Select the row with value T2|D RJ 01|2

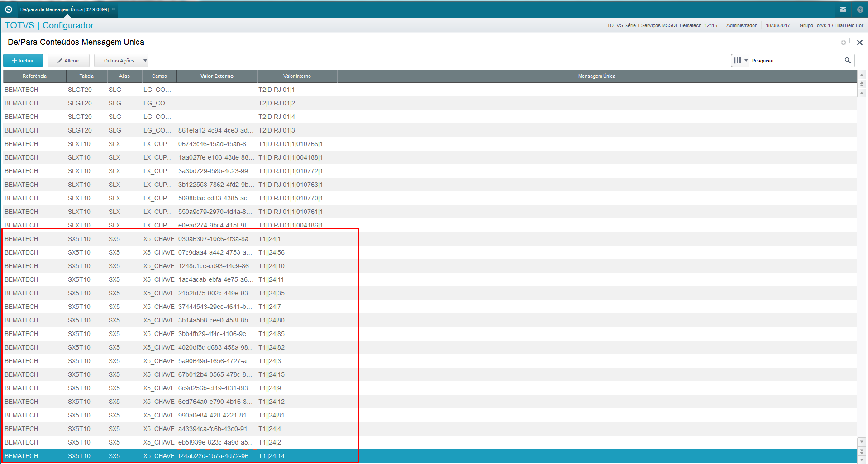pyautogui.click(x=430, y=103)
